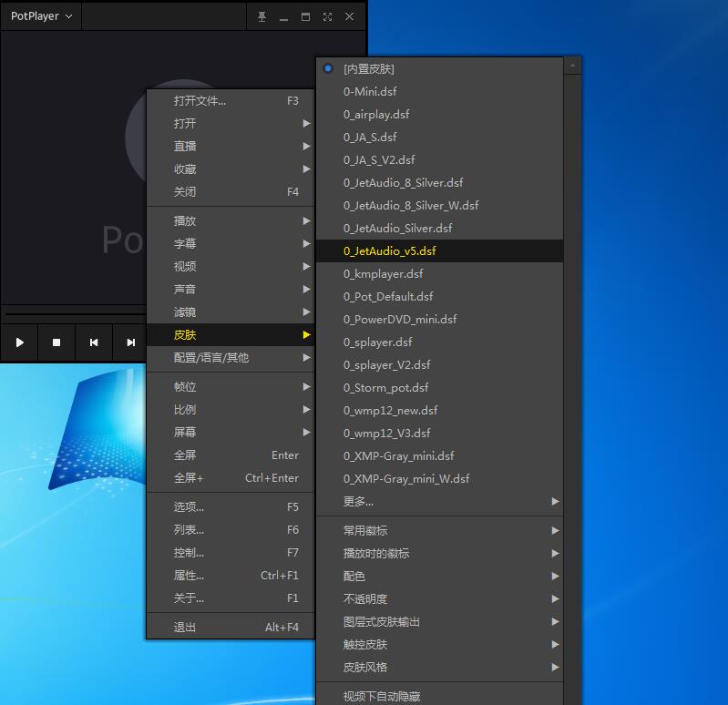Click 打开文件... menu entry

(231, 101)
